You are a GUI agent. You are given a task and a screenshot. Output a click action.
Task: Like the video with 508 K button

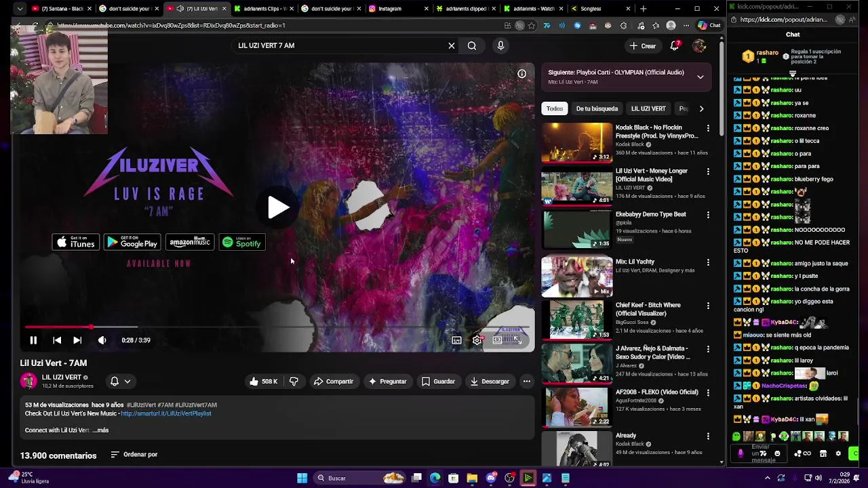coord(263,382)
